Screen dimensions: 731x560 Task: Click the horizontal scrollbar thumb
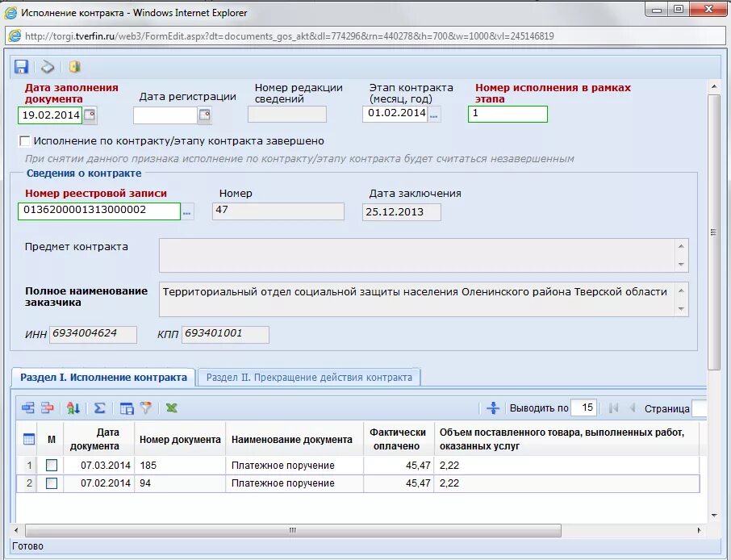(x=293, y=531)
